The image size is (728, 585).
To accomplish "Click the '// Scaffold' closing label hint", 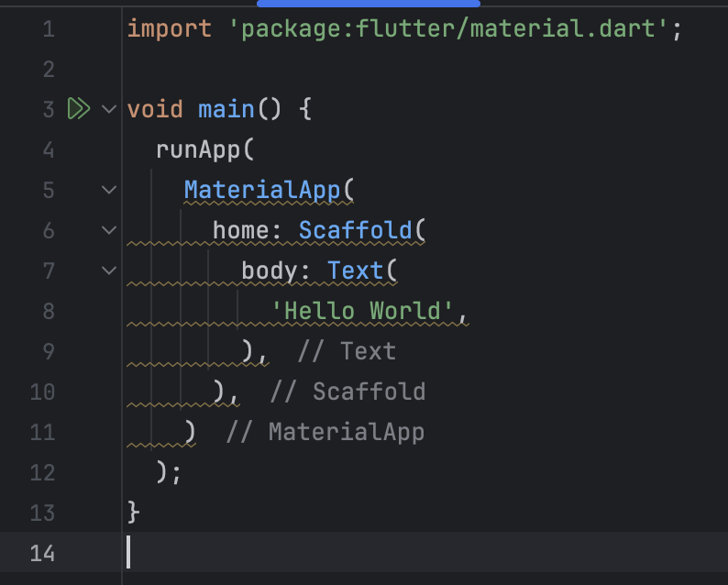I will (x=347, y=392).
